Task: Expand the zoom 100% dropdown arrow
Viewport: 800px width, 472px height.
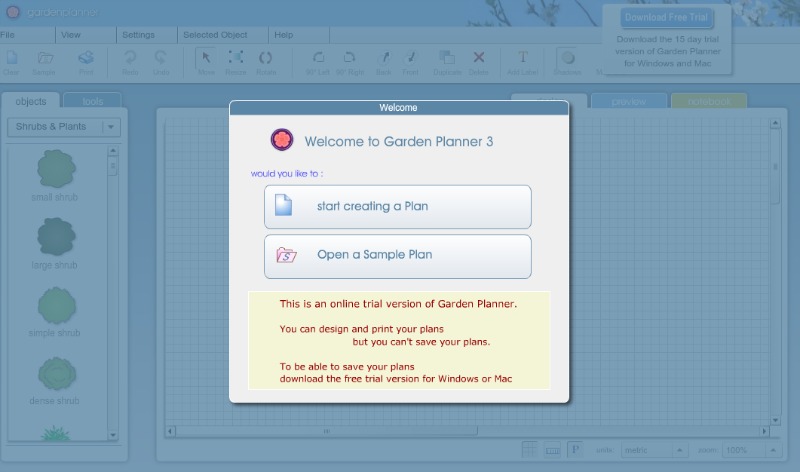Action: point(773,450)
